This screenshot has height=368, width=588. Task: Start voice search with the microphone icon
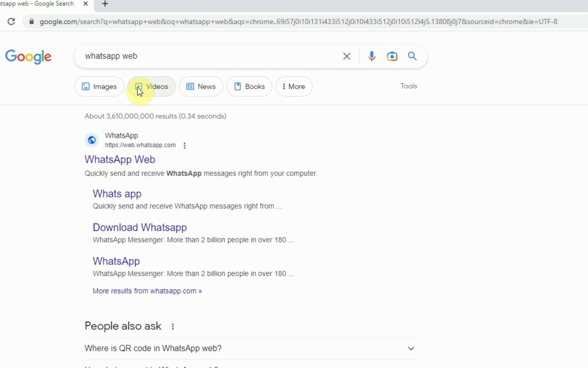(x=372, y=56)
